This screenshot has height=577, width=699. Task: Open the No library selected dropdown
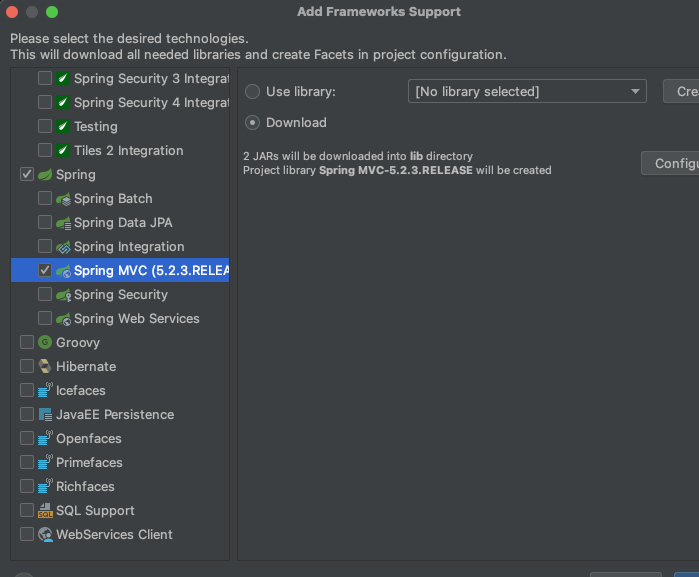pyautogui.click(x=527, y=91)
